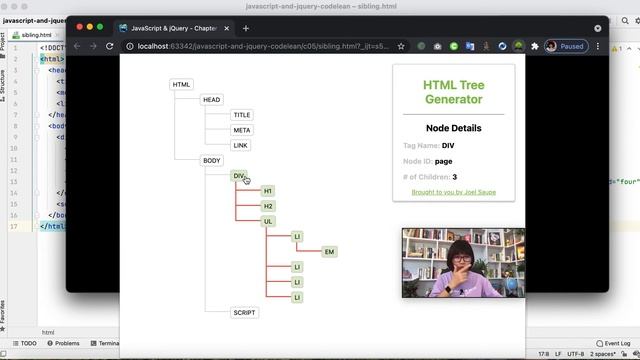Viewport: 640px width, 360px height.
Task: Select the HEAD node
Action: tap(211, 100)
